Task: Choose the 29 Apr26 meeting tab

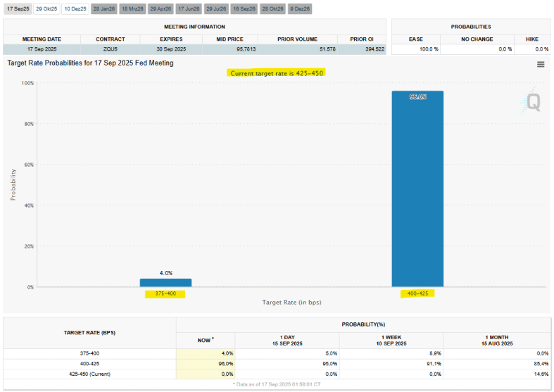Action: pos(160,8)
